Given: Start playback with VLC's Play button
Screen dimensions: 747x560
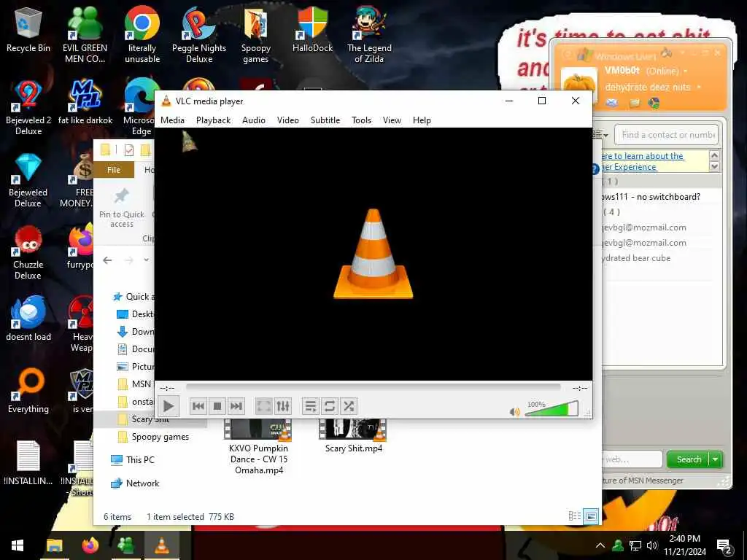Looking at the screenshot, I should (x=169, y=406).
